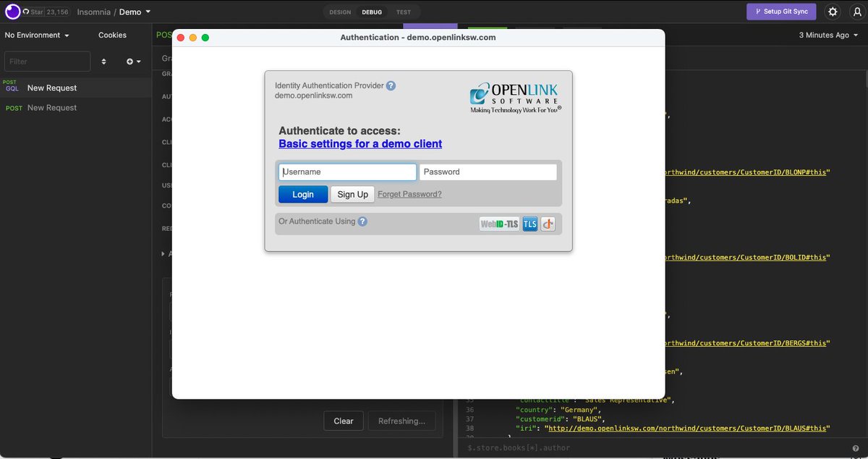Viewport: 868px width, 459px height.
Task: Click the sidebar Filter input
Action: pos(47,62)
